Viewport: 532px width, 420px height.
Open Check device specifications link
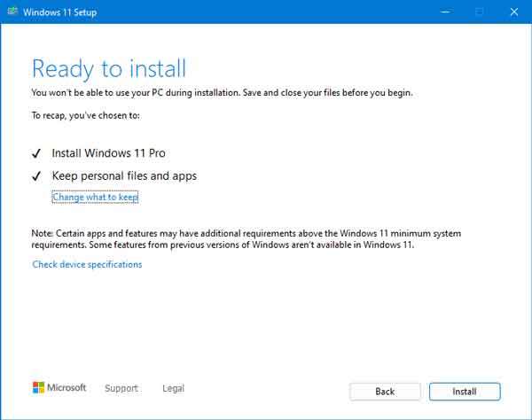87,264
